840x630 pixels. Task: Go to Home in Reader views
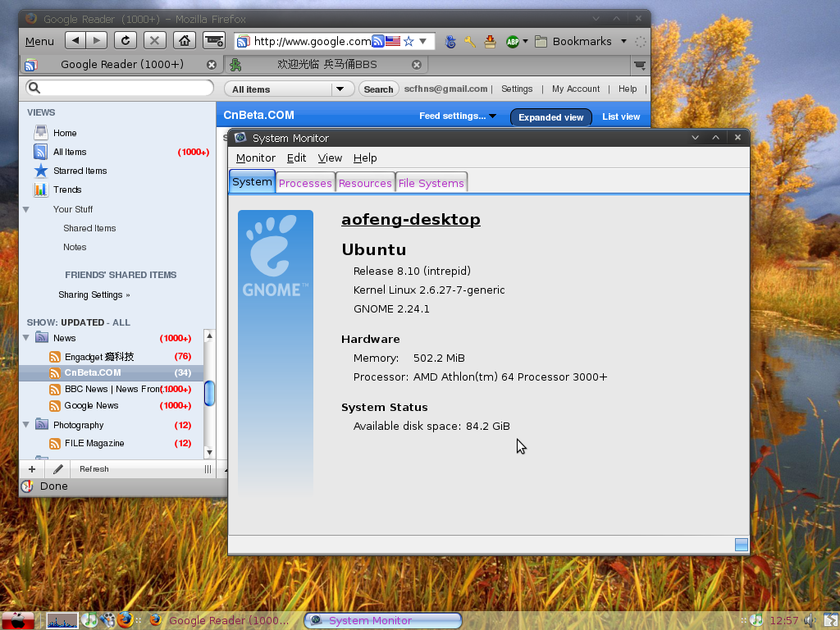tap(65, 133)
